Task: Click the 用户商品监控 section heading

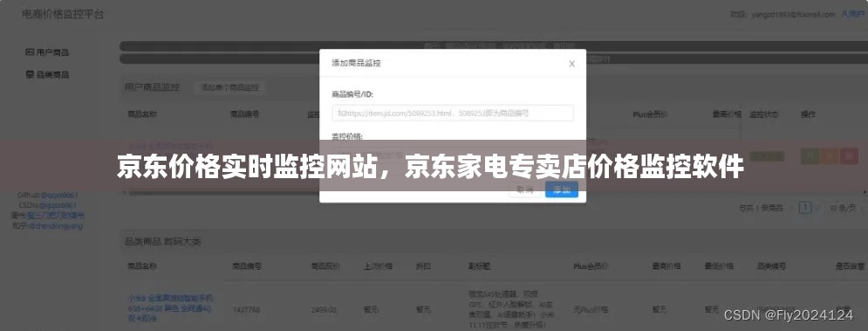Action: [153, 87]
